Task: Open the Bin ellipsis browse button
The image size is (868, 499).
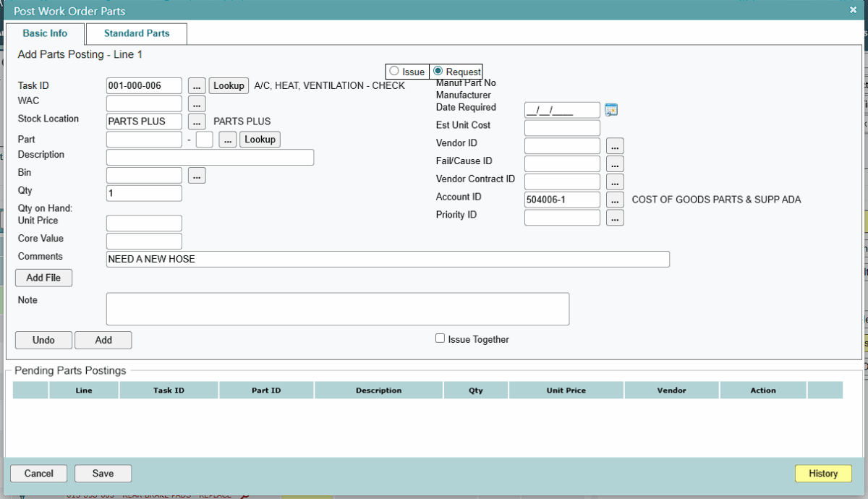Action: 197,175
